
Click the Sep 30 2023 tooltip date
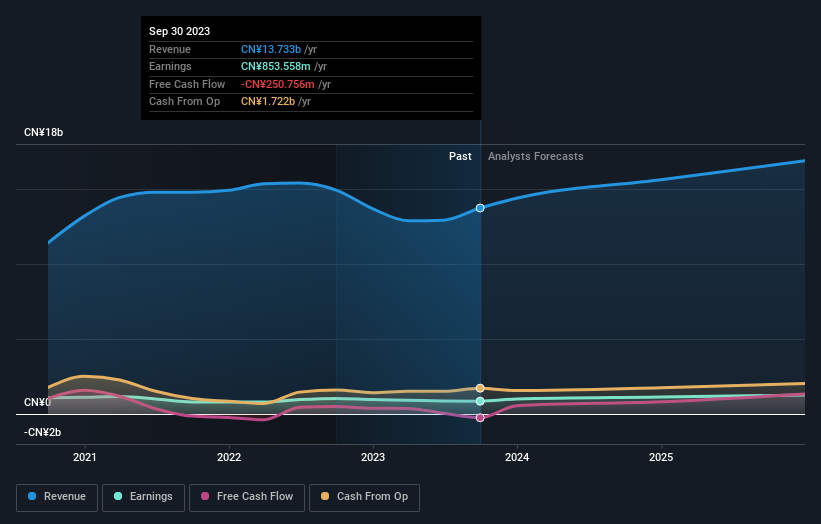[180, 31]
